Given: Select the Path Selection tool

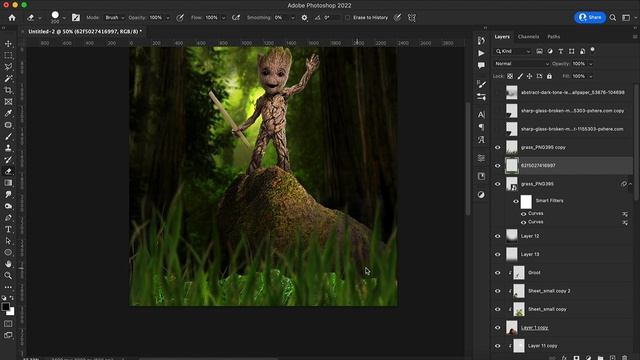Looking at the screenshot, I should (8, 241).
